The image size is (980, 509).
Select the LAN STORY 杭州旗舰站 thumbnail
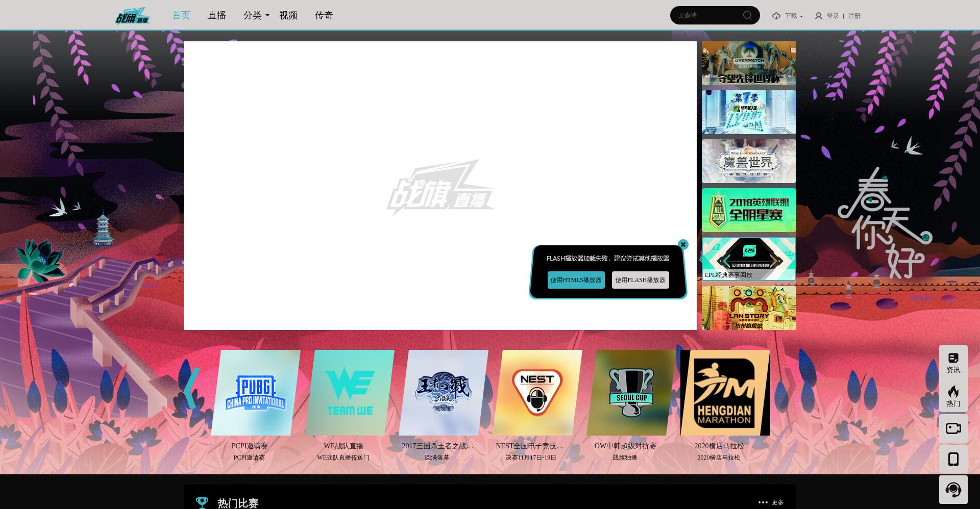click(749, 308)
